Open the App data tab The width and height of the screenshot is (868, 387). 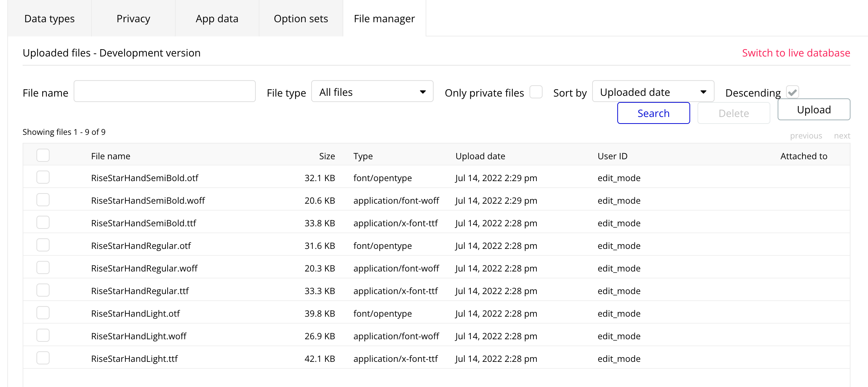pyautogui.click(x=217, y=19)
